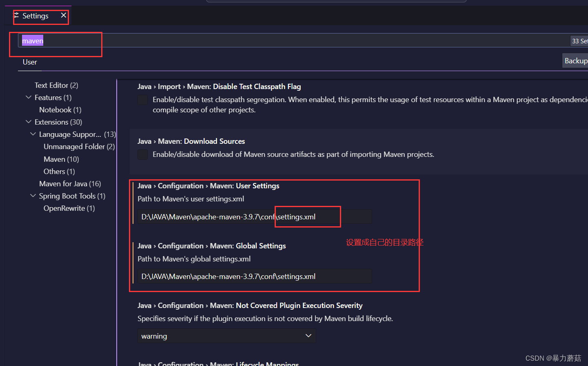Select OpenRewrite (1) tree entry

69,208
